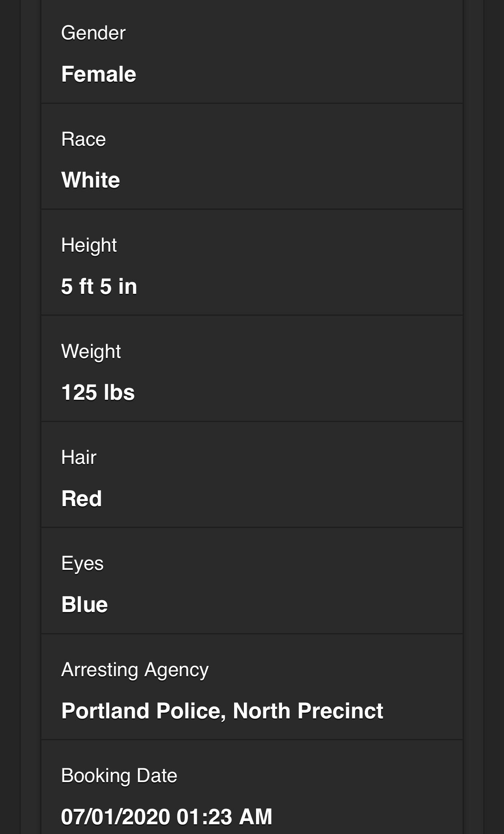The image size is (504, 834).
Task: Select the Red hair value
Action: [82, 499]
